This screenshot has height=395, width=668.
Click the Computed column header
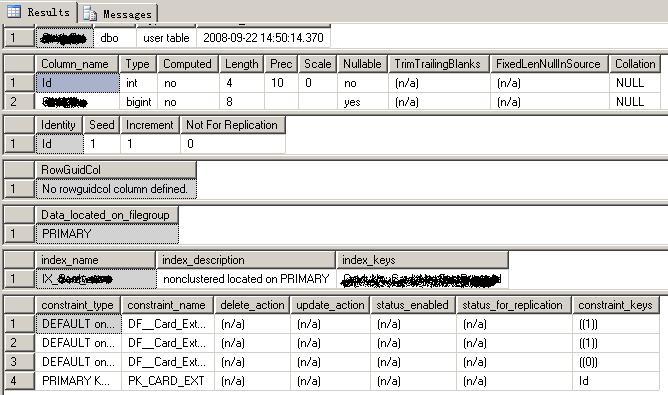pyautogui.click(x=187, y=64)
